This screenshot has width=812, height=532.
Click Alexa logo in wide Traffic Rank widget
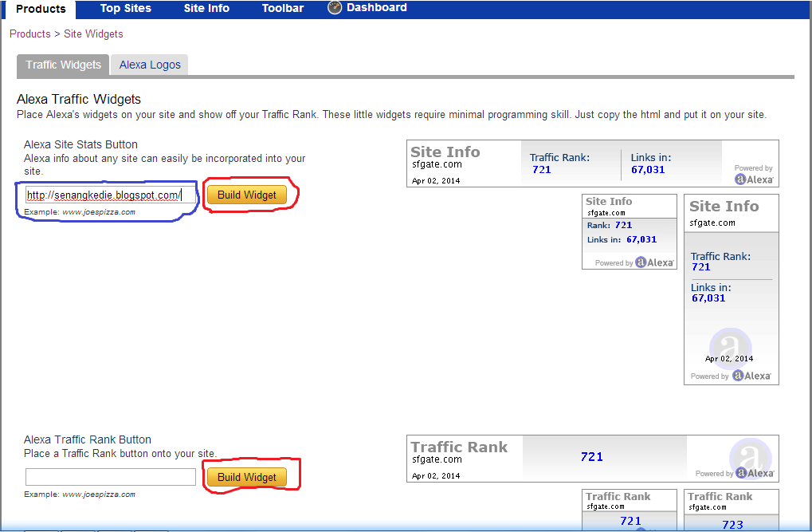755,473
